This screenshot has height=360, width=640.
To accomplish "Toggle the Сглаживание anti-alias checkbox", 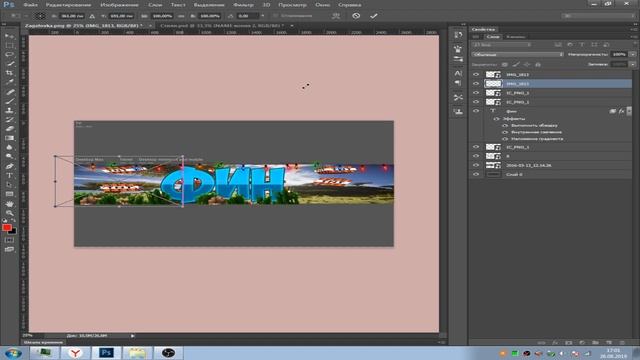I will click(276, 16).
